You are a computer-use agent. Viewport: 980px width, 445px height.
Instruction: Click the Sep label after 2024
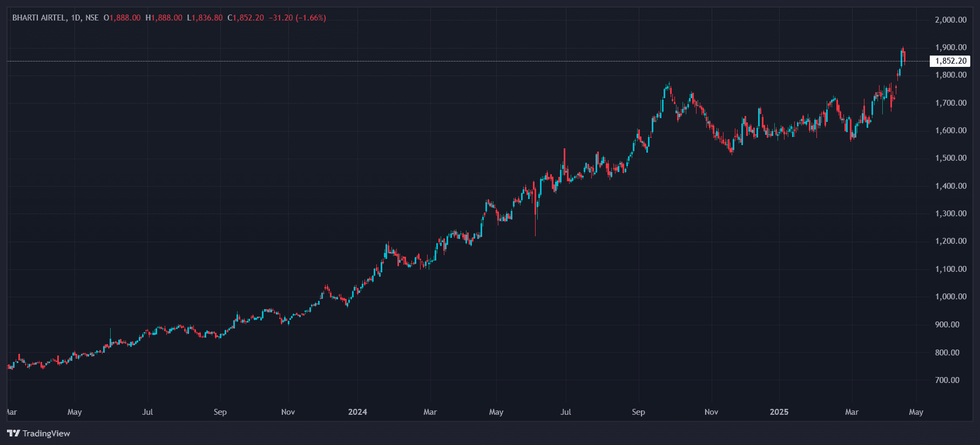pos(638,412)
